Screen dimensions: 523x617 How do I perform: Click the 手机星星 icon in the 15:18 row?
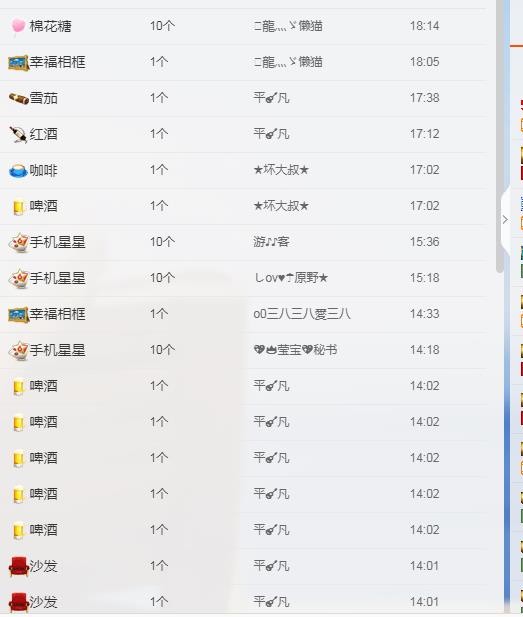click(18, 279)
